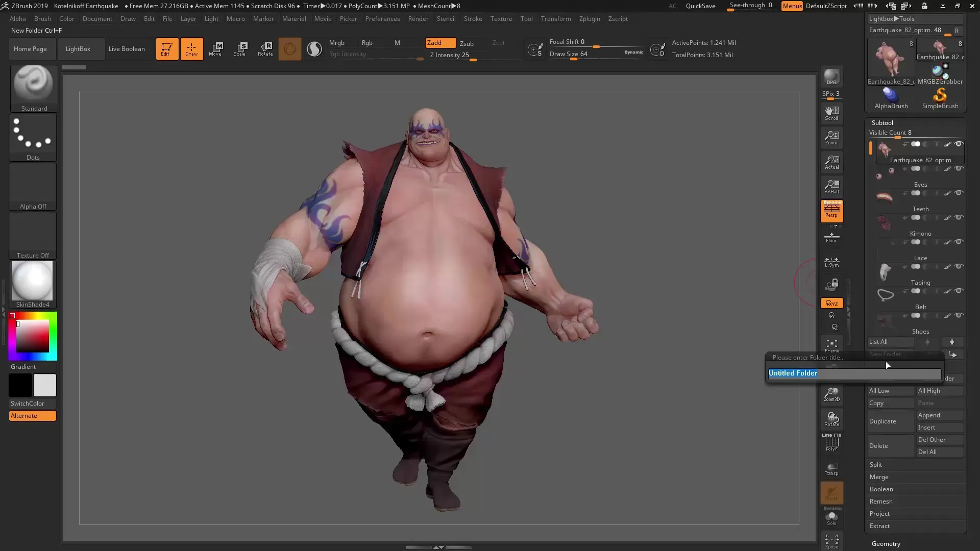Open the Alpha Off selector
Image resolution: width=980 pixels, height=551 pixels.
coord(33,186)
